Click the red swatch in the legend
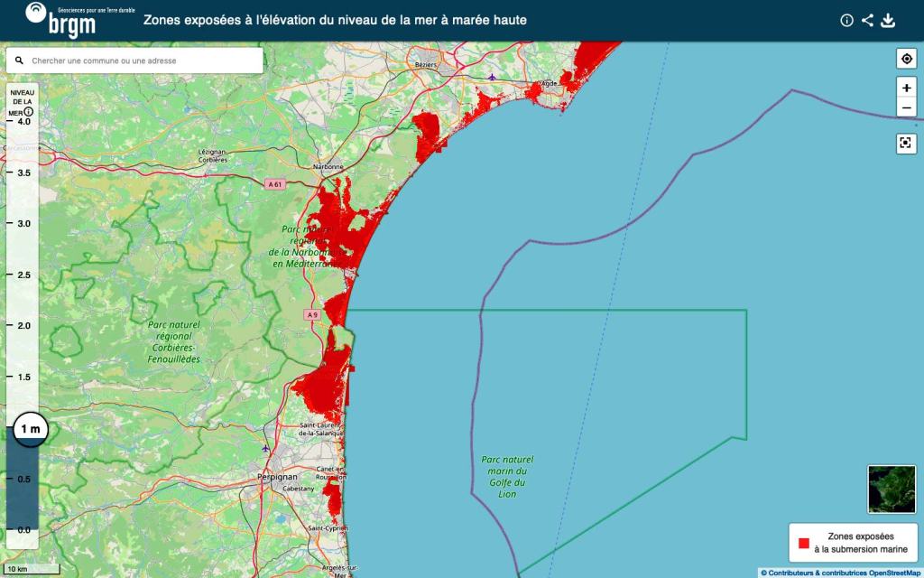924x578 pixels. (x=802, y=543)
